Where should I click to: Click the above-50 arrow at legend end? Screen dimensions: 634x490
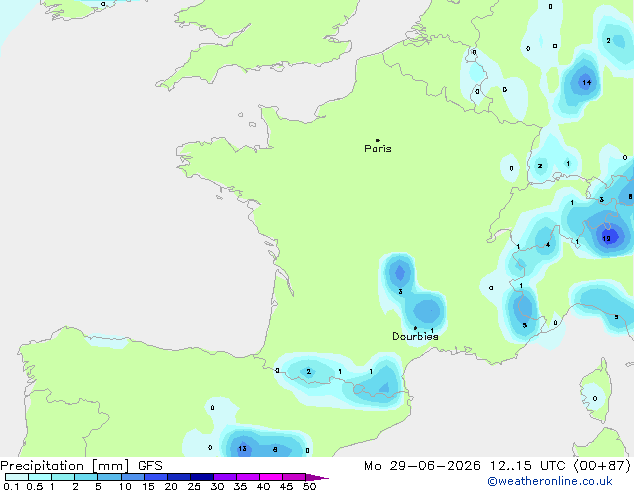(317, 477)
